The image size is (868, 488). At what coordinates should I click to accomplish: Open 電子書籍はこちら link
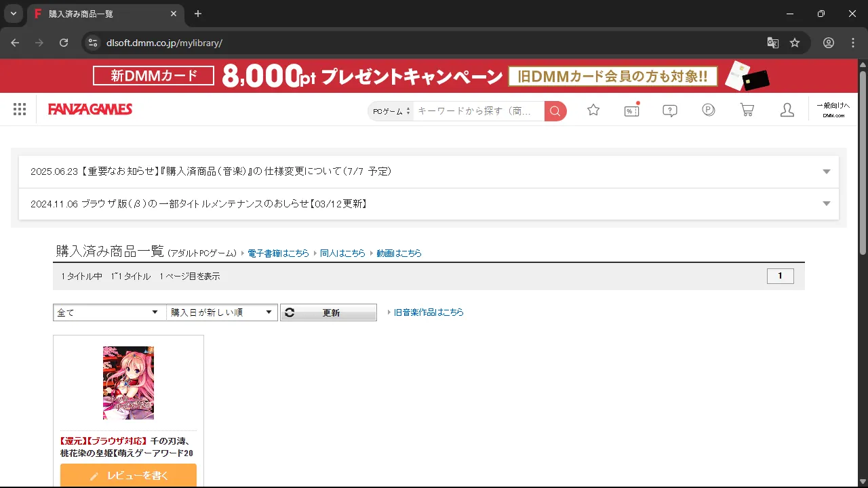coord(278,253)
